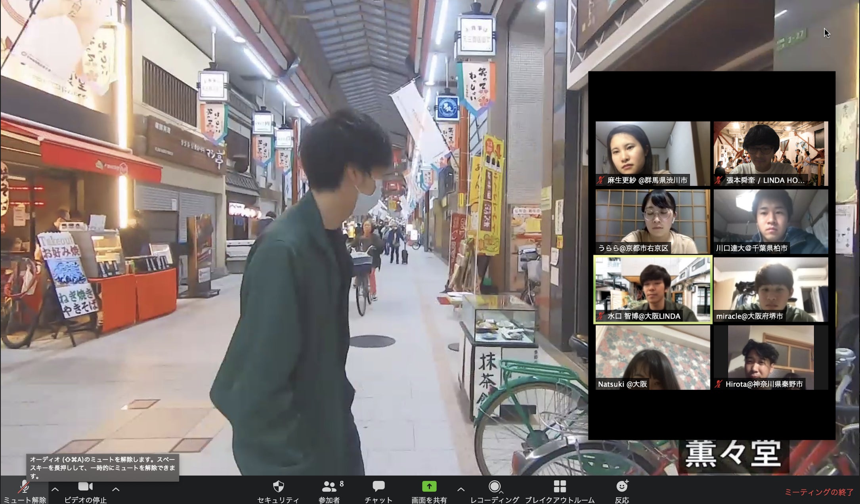Select 張本舜奎 LINDA HO participant tile
860x504 pixels.
[770, 153]
